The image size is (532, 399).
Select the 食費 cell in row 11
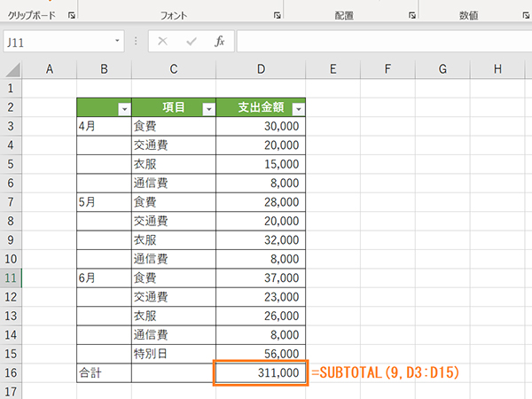(x=174, y=278)
